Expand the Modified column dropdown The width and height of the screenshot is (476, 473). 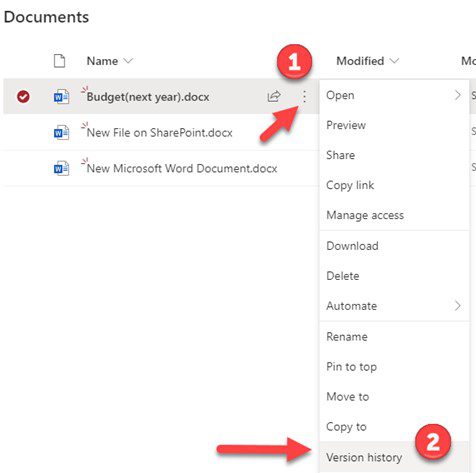(394, 61)
